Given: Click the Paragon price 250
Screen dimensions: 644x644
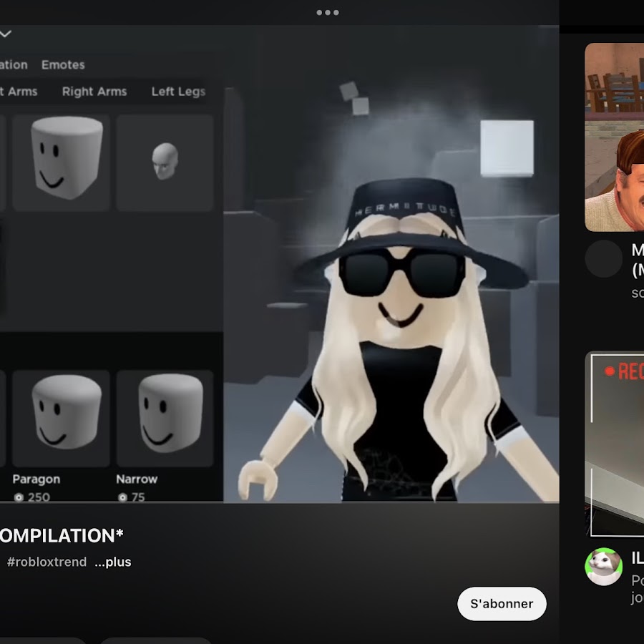Looking at the screenshot, I should (x=32, y=497).
